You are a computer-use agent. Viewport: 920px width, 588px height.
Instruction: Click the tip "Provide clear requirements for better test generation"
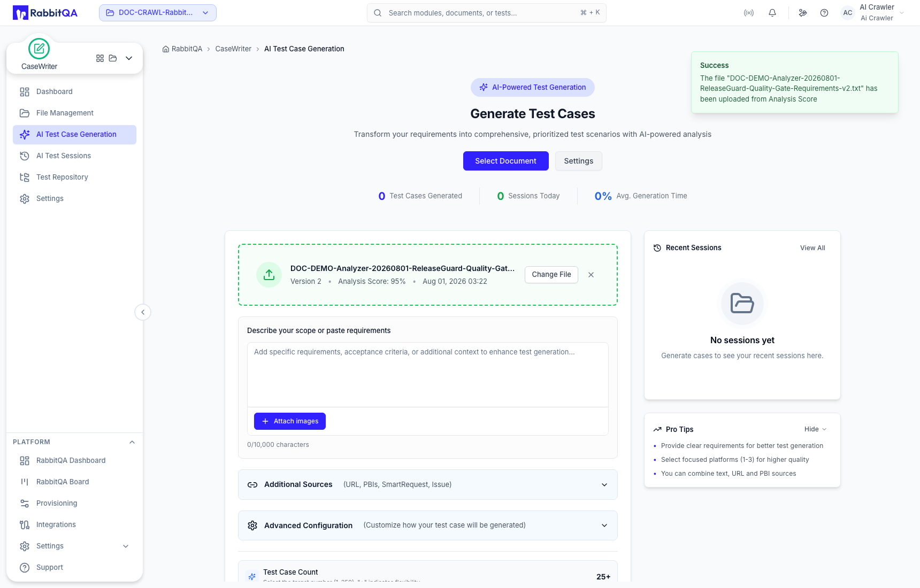(x=742, y=446)
